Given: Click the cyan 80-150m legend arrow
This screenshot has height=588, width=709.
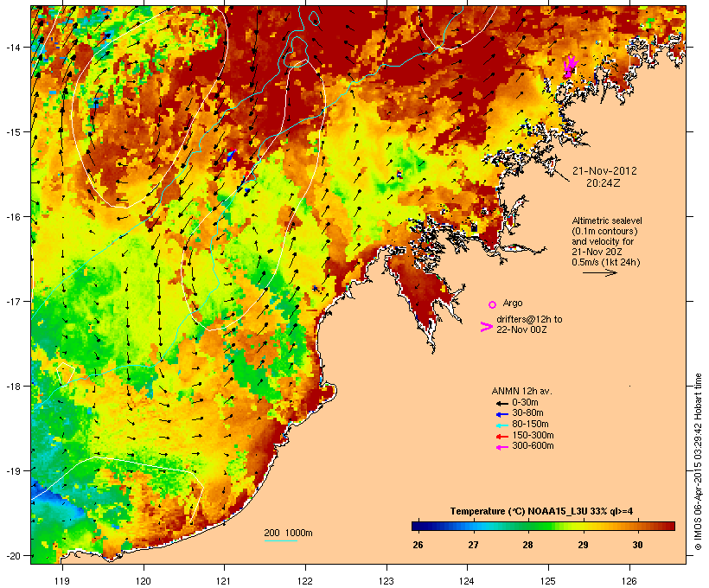Looking at the screenshot, I should [x=501, y=425].
